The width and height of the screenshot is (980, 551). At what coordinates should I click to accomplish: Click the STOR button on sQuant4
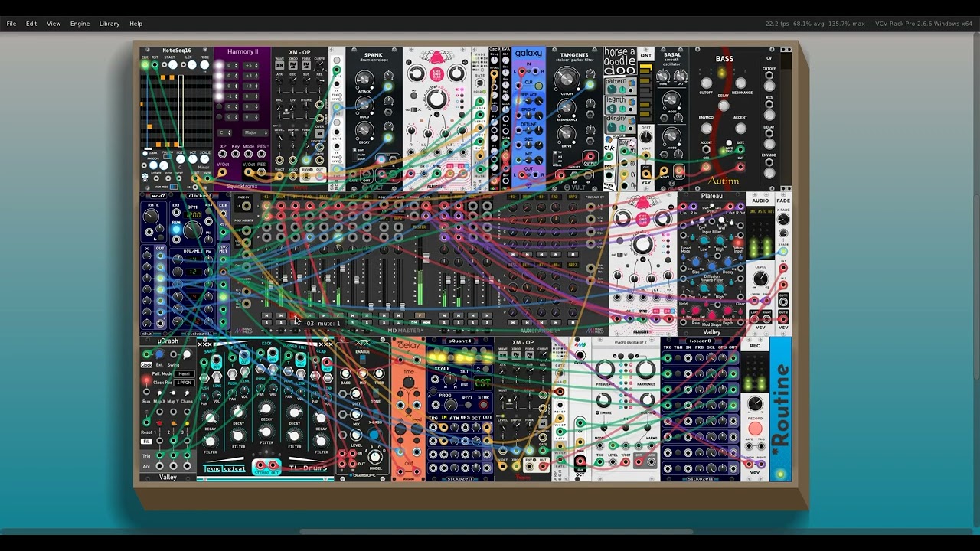(x=484, y=405)
